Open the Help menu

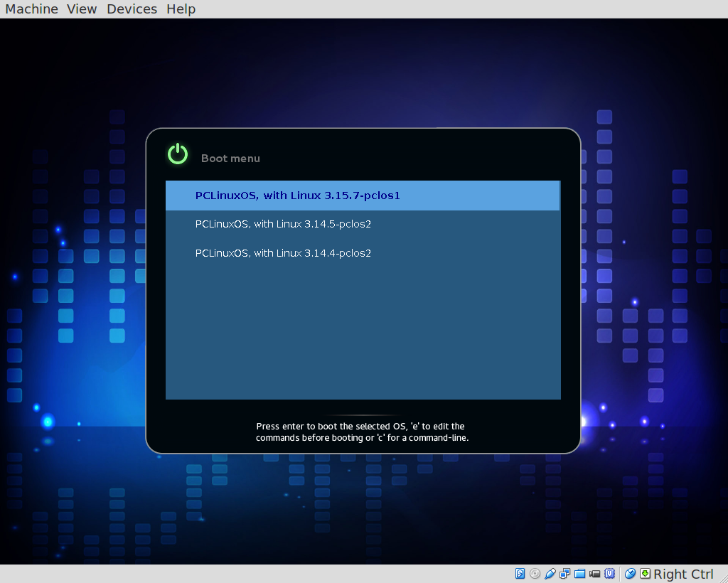pyautogui.click(x=181, y=9)
